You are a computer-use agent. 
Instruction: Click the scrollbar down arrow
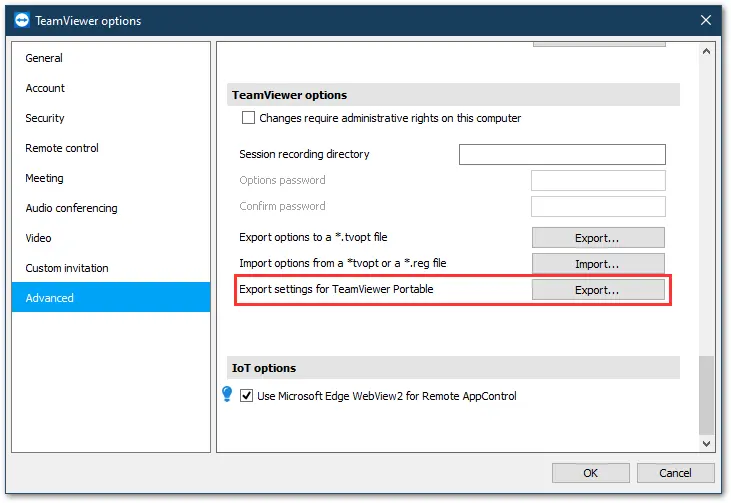pyautogui.click(x=706, y=443)
